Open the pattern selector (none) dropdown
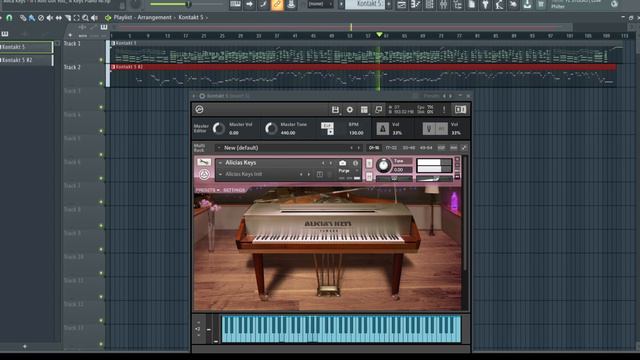 coord(320,4)
